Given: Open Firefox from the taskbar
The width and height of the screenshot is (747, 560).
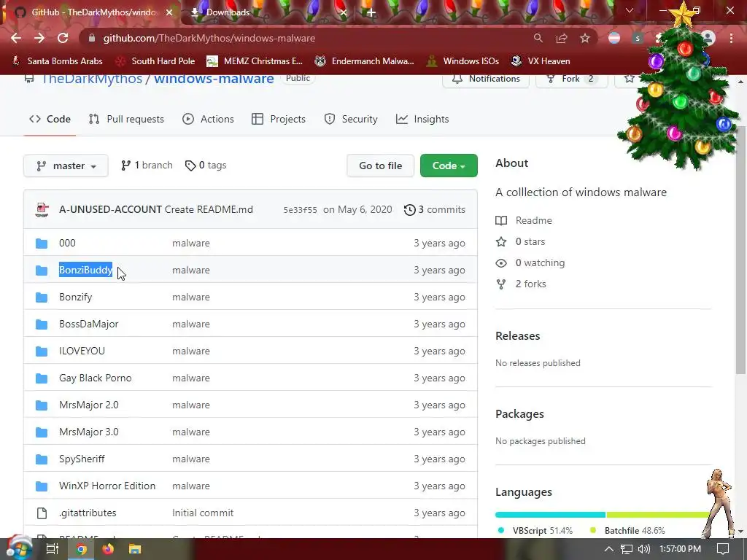Looking at the screenshot, I should pyautogui.click(x=108, y=549).
